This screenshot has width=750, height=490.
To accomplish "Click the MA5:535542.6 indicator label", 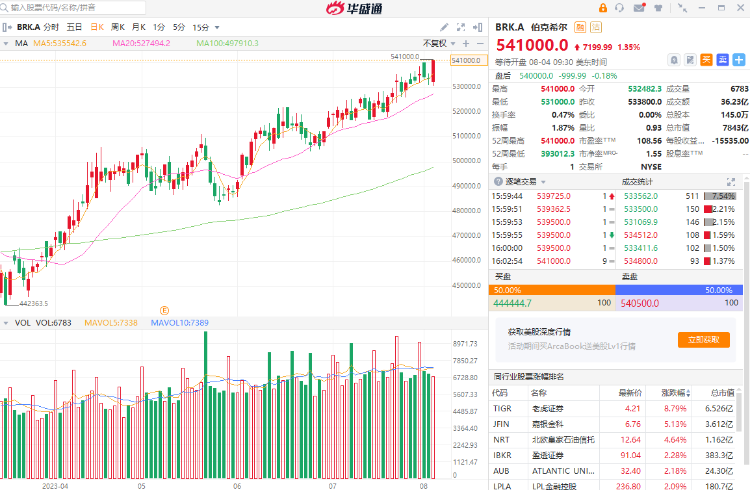I will 60,44.
